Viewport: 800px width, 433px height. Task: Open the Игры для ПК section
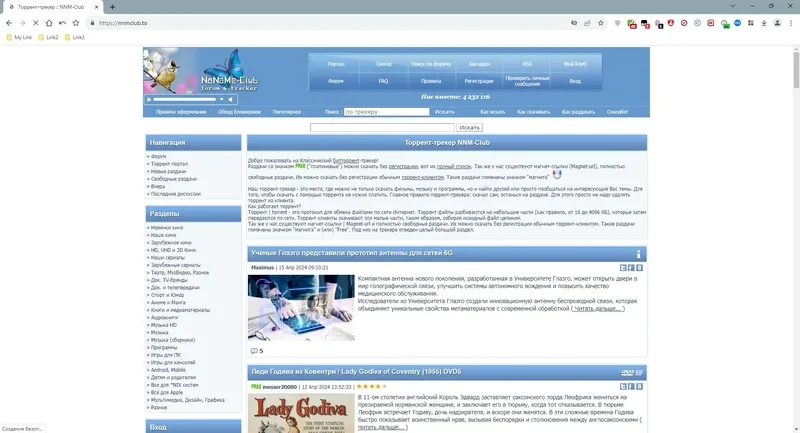click(x=165, y=355)
